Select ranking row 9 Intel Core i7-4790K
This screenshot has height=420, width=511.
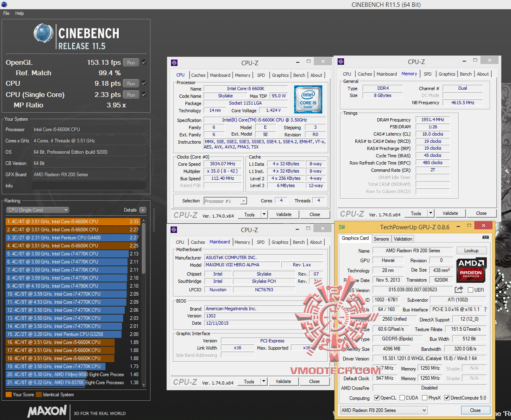pyautogui.click(x=73, y=286)
